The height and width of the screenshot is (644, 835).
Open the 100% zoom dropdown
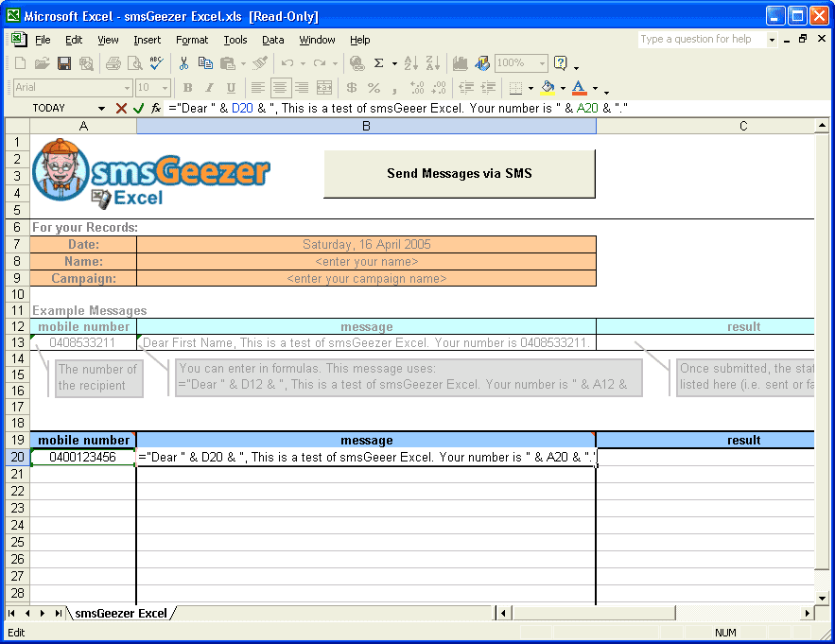542,63
